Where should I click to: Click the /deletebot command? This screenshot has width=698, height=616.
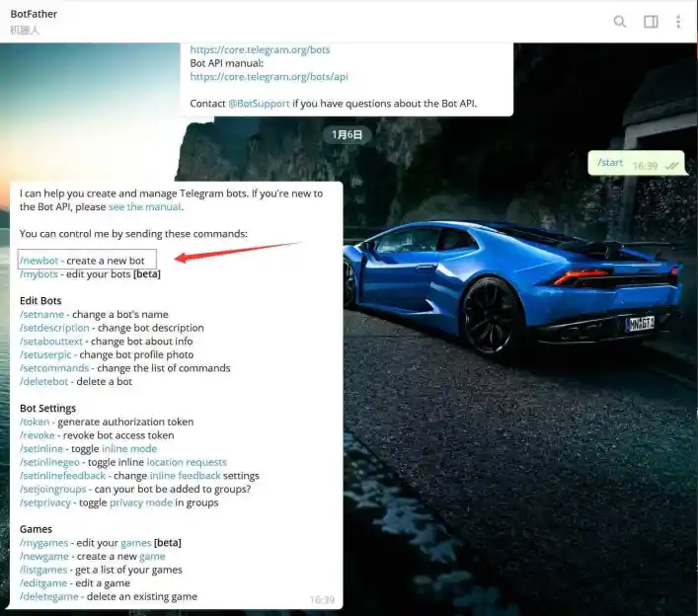[x=44, y=382]
